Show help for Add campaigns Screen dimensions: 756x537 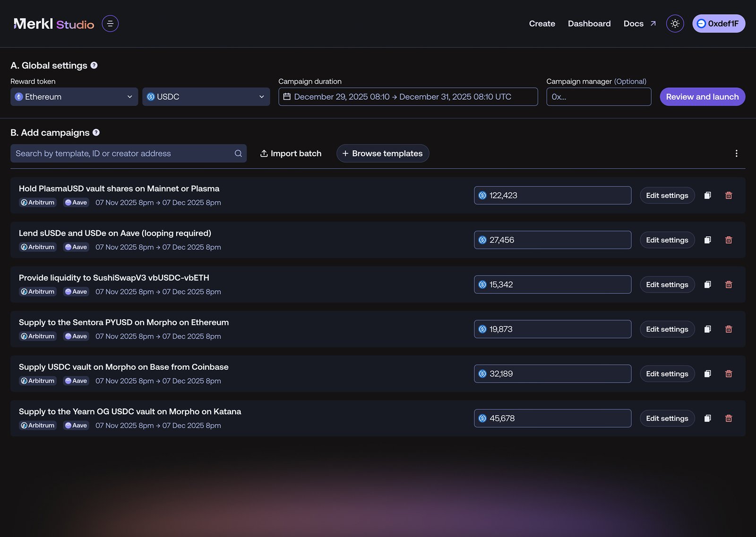tap(96, 133)
